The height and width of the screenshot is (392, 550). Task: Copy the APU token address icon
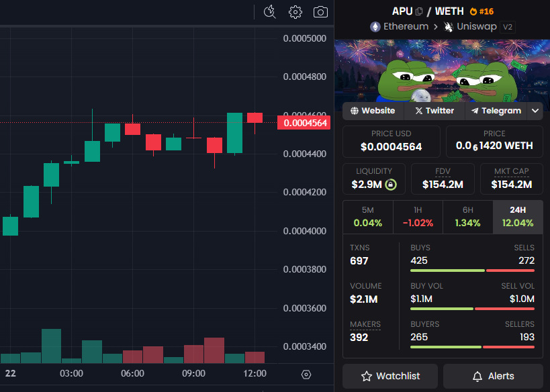click(x=419, y=11)
